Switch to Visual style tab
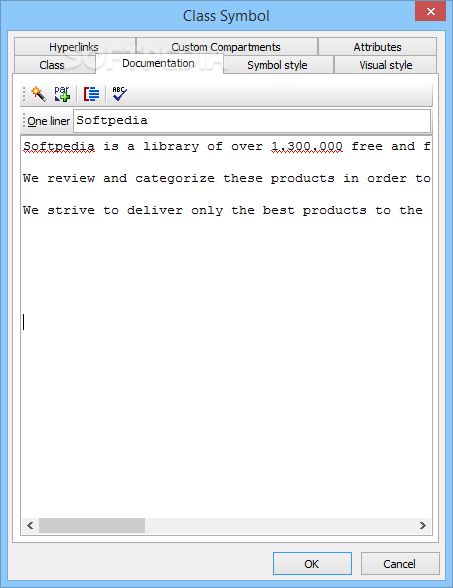 click(x=386, y=65)
